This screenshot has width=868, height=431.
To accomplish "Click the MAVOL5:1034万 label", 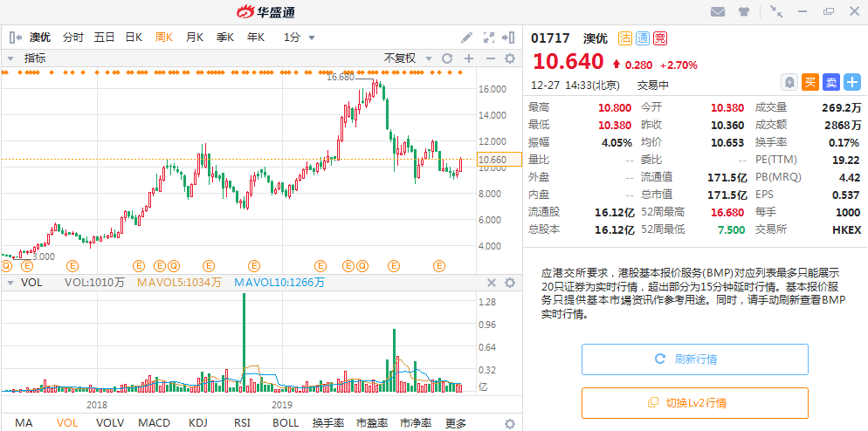I will pyautogui.click(x=179, y=283).
